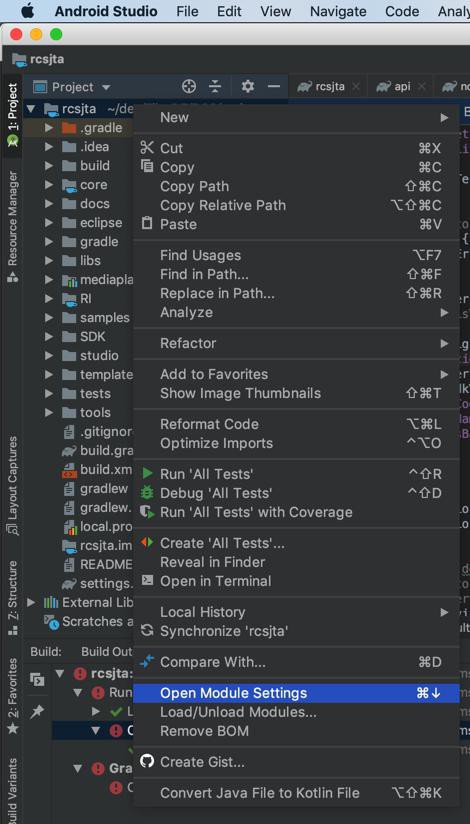Open the Resource Manager tool window
470x824 pixels.
[x=12, y=226]
